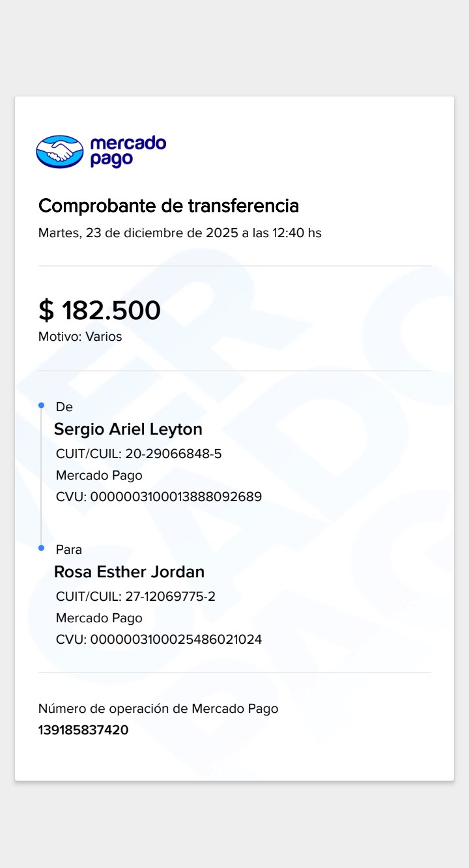Select operation number 139185837420
The width and height of the screenshot is (469, 868).
click(83, 730)
